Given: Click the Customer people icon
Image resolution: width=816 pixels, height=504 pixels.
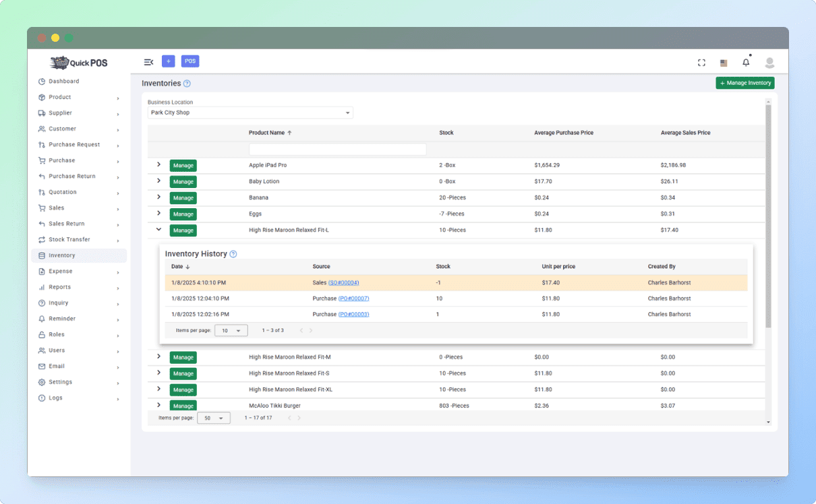Looking at the screenshot, I should pos(42,129).
